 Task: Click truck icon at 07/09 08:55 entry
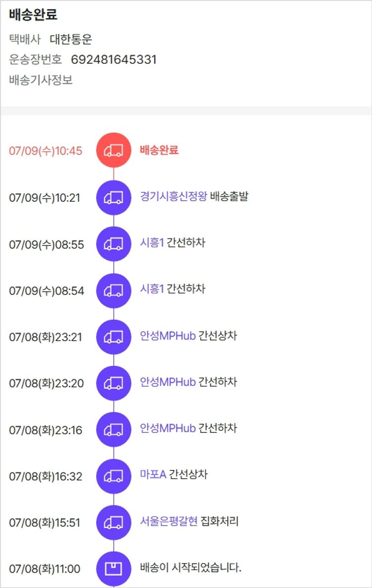(114, 244)
